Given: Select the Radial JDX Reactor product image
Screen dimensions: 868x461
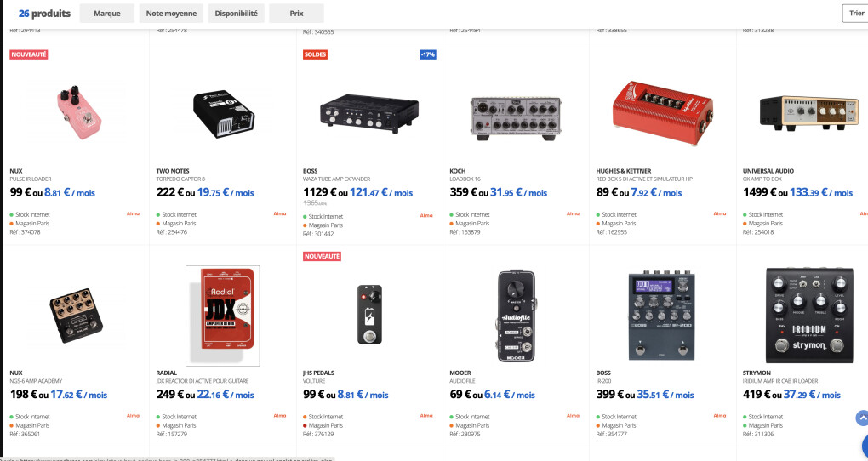Looking at the screenshot, I should pyautogui.click(x=223, y=316).
